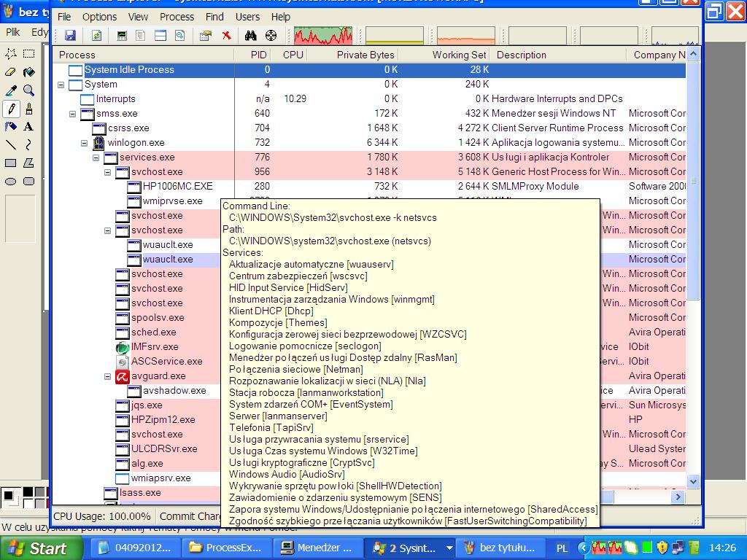747x560 pixels.
Task: Open the Windows Start menu
Action: pos(42,548)
